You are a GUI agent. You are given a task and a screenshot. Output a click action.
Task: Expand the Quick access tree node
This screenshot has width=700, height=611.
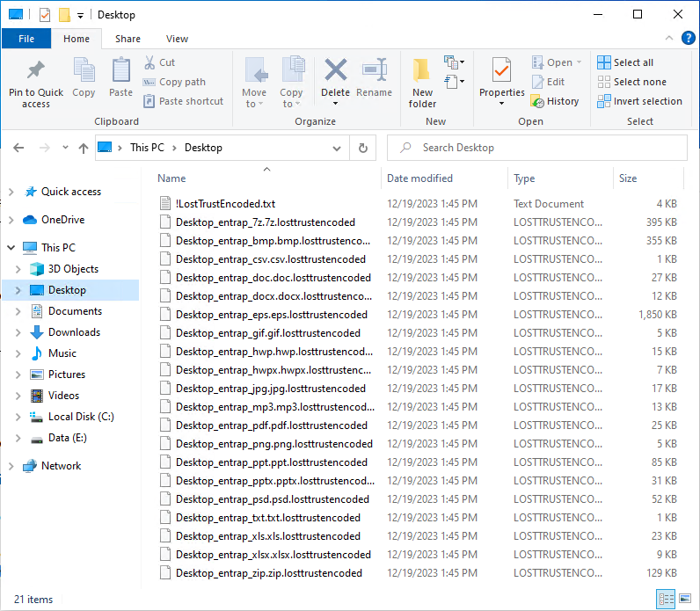11,192
